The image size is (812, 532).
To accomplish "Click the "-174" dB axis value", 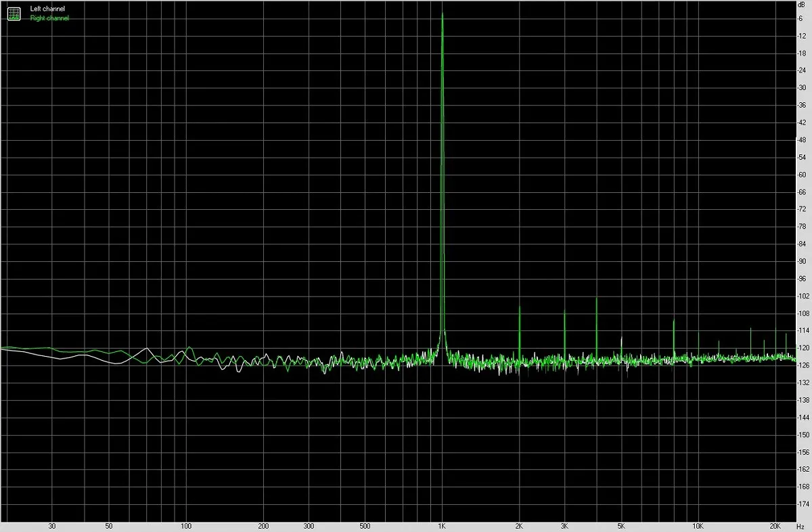I will point(804,504).
